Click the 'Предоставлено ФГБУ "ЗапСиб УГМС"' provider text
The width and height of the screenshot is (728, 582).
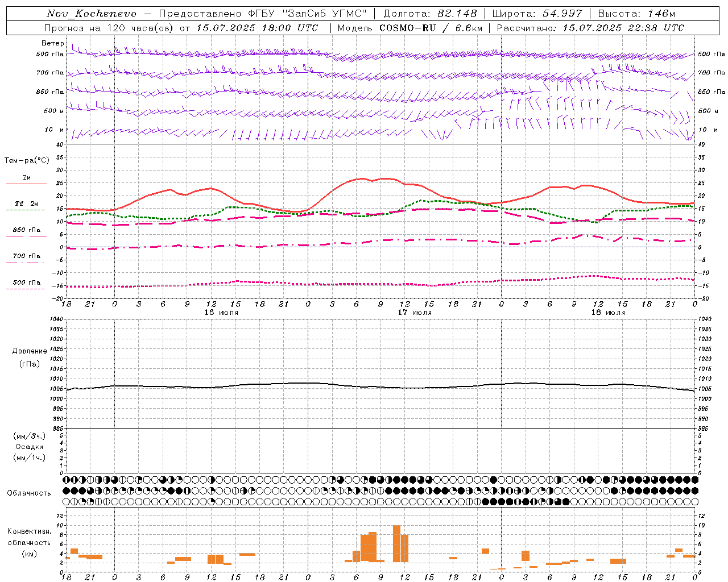point(263,14)
